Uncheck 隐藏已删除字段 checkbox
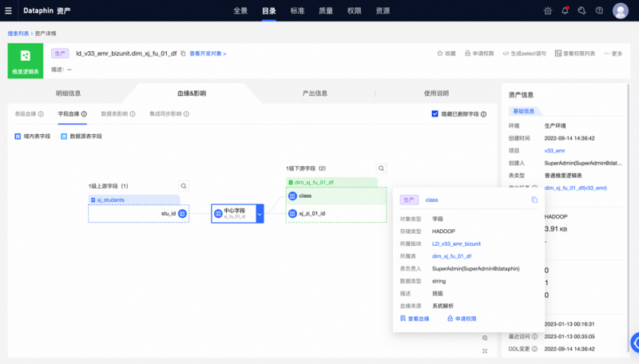The image size is (639, 364). (x=435, y=114)
